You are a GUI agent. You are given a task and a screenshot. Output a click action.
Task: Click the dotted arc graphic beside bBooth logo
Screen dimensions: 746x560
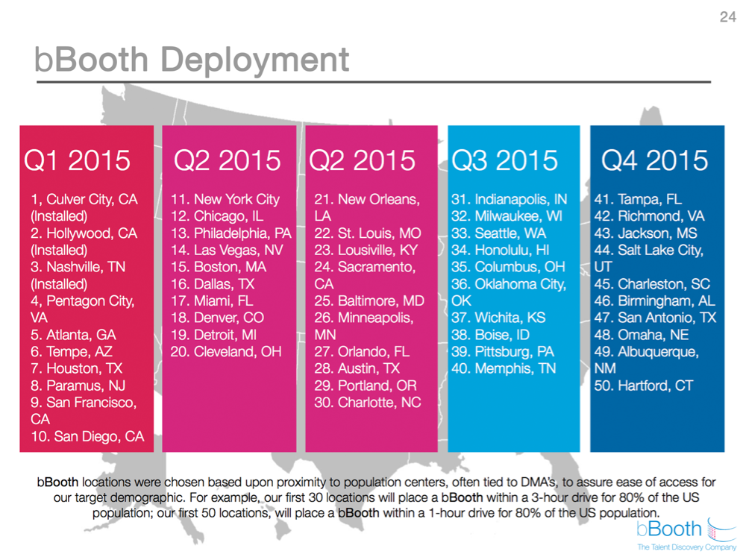coord(716,529)
